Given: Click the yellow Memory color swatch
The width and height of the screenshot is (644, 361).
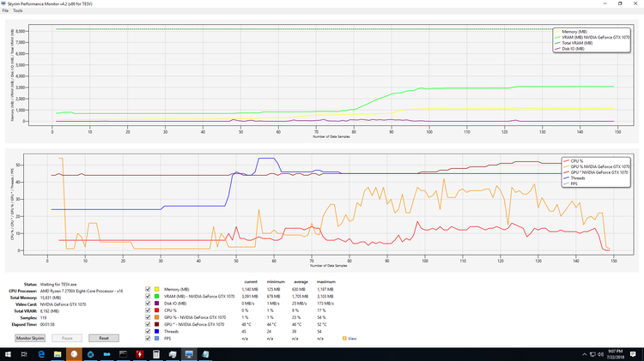Looking at the screenshot, I should pos(156,289).
